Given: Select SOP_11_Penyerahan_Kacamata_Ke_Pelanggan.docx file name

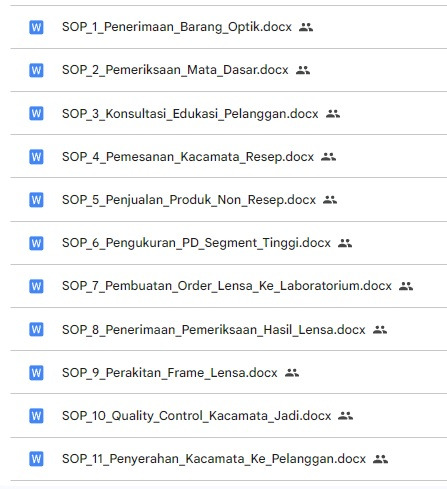Looking at the screenshot, I should (214, 459).
